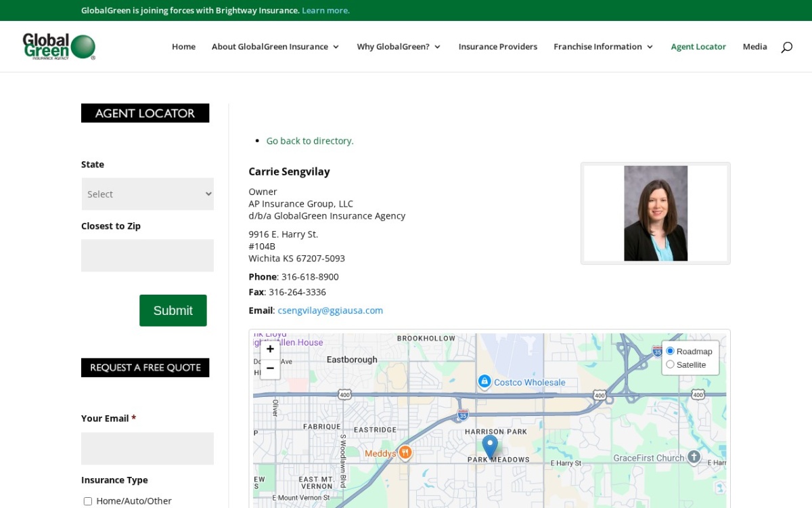Click the fax number 316-264-3336
The image size is (812, 508).
tap(297, 292)
